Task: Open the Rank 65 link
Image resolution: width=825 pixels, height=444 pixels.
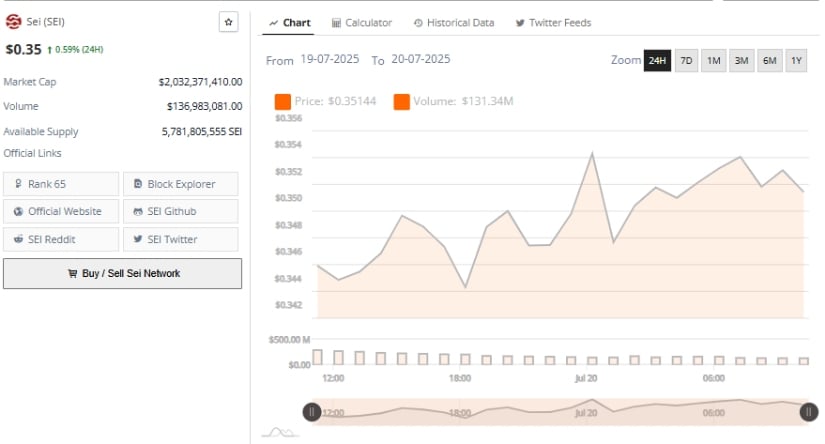Action: click(x=61, y=184)
